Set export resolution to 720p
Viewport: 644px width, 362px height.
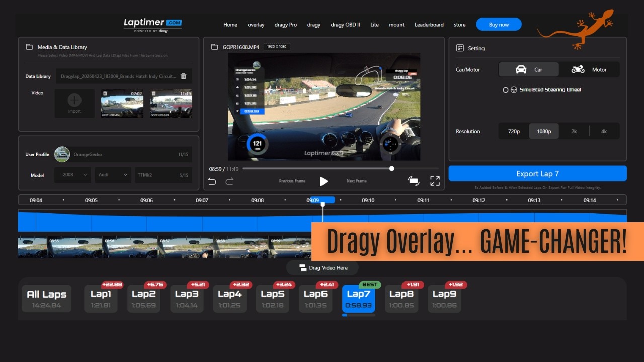(x=514, y=131)
